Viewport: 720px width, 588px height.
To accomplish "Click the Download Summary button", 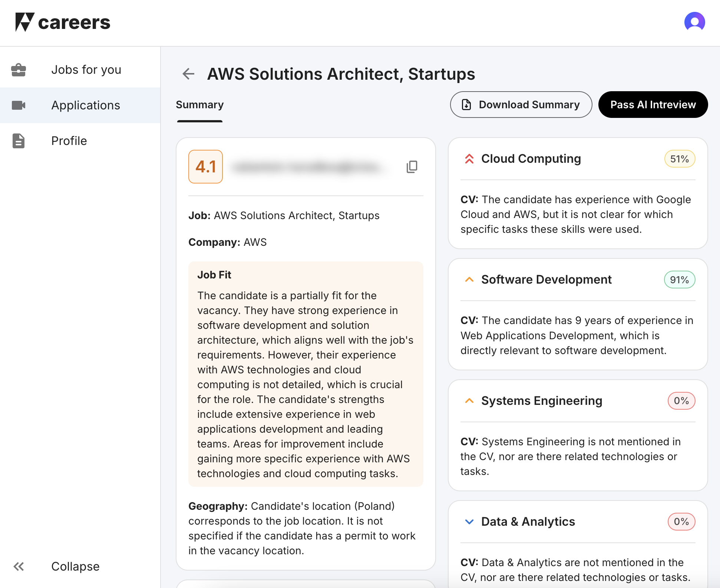I will point(521,105).
